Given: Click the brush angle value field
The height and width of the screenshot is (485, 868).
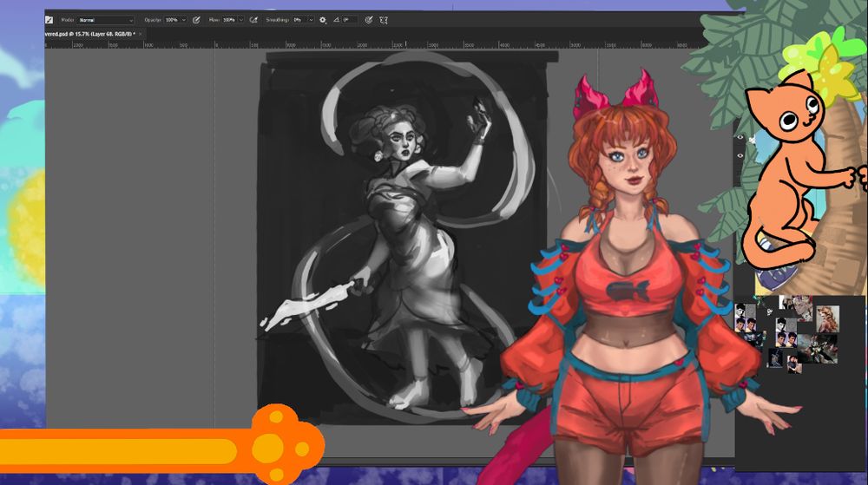Looking at the screenshot, I should [x=349, y=20].
